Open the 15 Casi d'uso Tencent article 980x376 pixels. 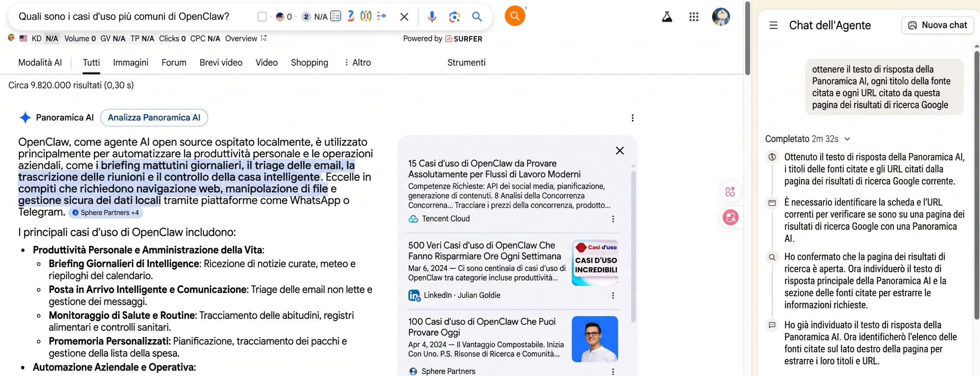(494, 169)
